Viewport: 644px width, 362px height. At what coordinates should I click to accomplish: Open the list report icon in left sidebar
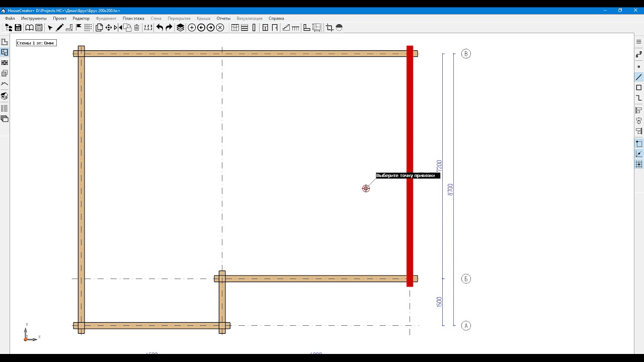[x=5, y=108]
